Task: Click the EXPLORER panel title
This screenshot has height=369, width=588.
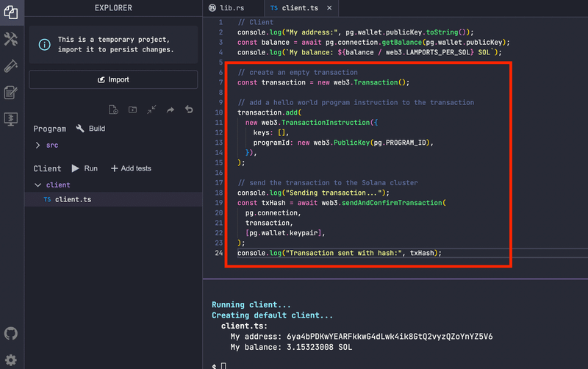Action: [x=113, y=8]
